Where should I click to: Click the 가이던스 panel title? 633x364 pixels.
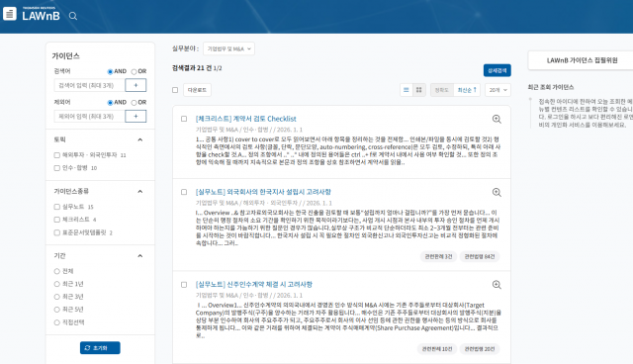[66, 56]
